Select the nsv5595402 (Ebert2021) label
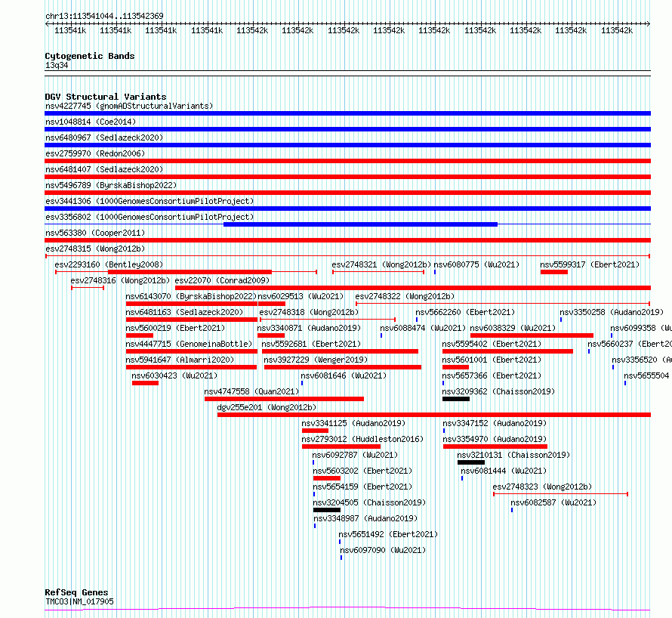The image size is (672, 618). click(492, 344)
